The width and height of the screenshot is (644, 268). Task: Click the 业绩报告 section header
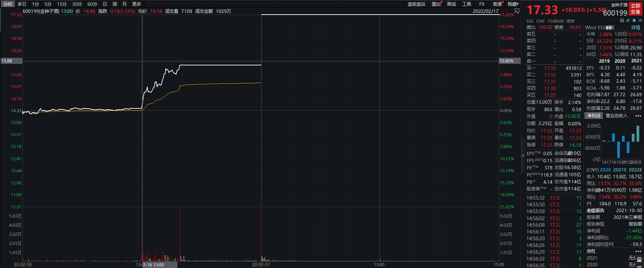pyautogui.click(x=596, y=210)
